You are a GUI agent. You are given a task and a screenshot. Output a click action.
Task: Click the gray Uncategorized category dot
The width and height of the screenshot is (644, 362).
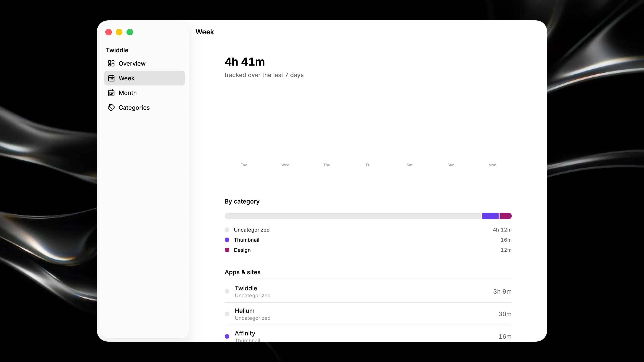(227, 230)
